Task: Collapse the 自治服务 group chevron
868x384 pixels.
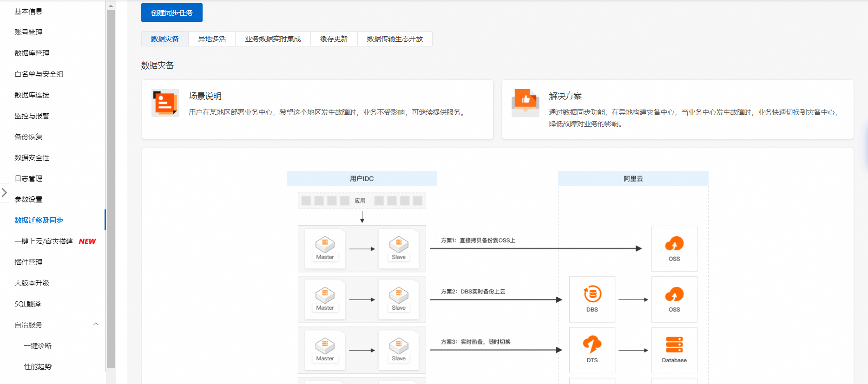Action: coord(96,324)
